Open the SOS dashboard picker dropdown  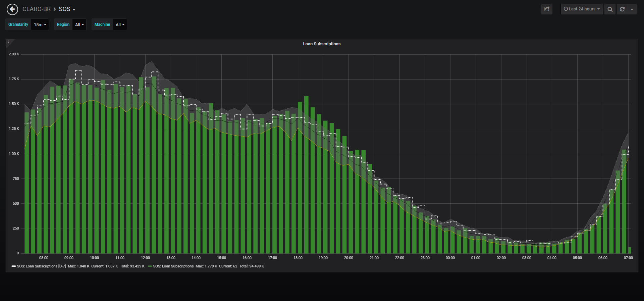click(67, 9)
